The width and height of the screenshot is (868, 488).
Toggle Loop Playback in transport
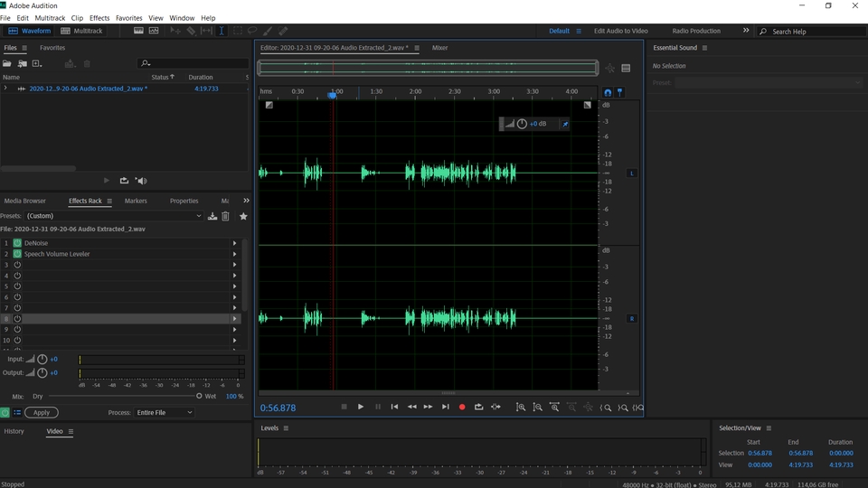tap(479, 407)
